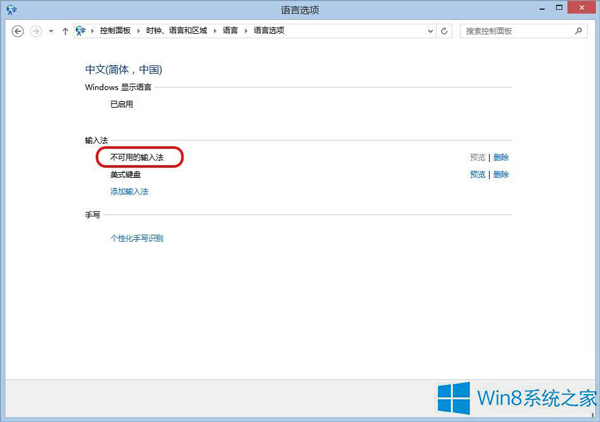The image size is (600, 422).
Task: Select the 美式键盘 entry
Action: coord(126,174)
